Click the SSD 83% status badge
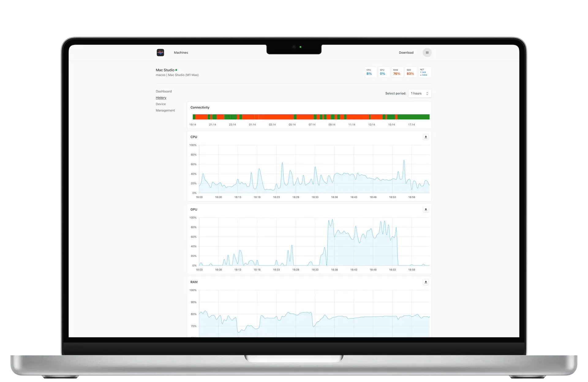The width and height of the screenshot is (588, 382). [410, 72]
